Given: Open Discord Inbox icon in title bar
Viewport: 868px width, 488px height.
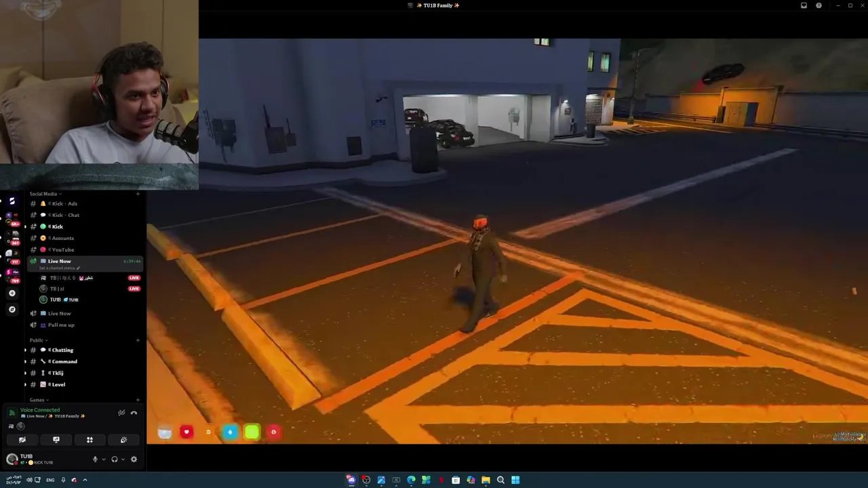Looking at the screenshot, I should pyautogui.click(x=804, y=5).
